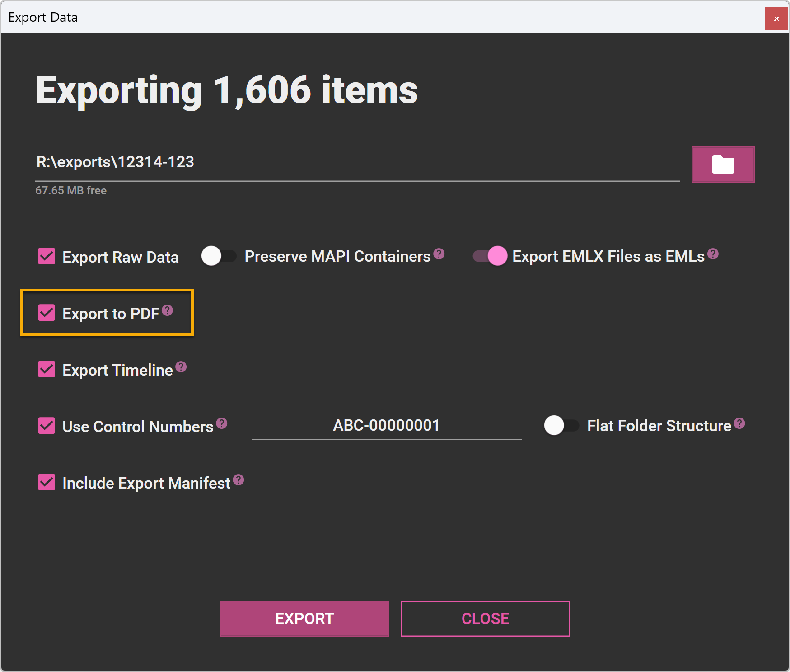Click help icon next to Use Control Numbers

pyautogui.click(x=221, y=423)
